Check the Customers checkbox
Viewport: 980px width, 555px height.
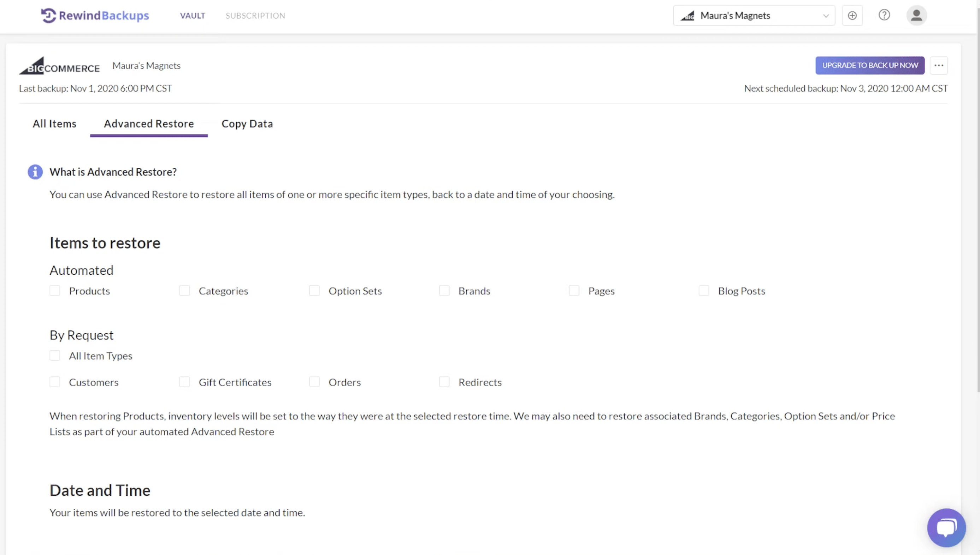[55, 382]
